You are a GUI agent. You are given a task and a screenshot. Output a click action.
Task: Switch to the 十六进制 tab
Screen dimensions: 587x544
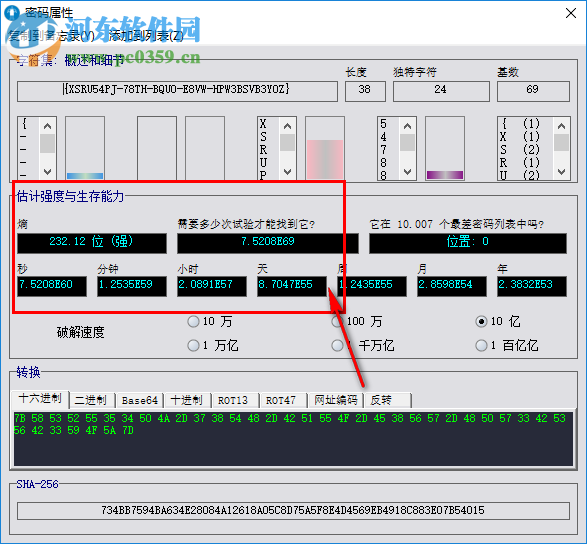pyautogui.click(x=40, y=399)
